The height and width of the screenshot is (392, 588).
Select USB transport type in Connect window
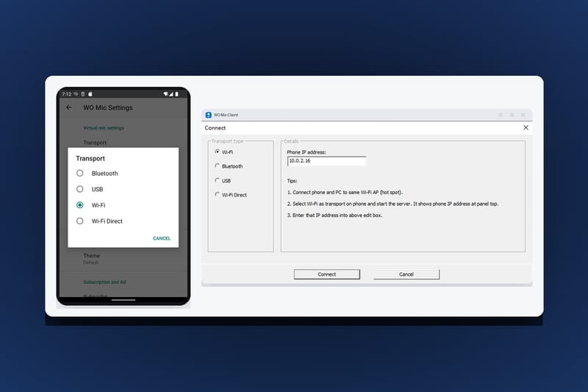[x=217, y=180]
